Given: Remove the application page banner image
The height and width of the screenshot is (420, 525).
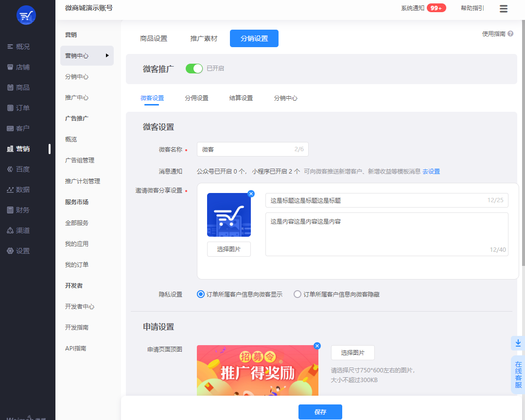Looking at the screenshot, I should [x=317, y=346].
